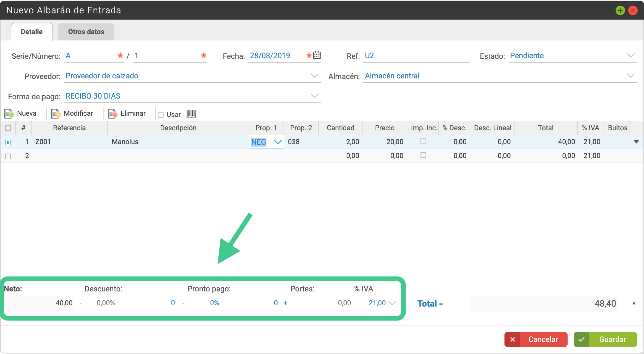Image resolution: width=644 pixels, height=354 pixels.
Task: Click the Modificar line icon
Action: tap(56, 113)
